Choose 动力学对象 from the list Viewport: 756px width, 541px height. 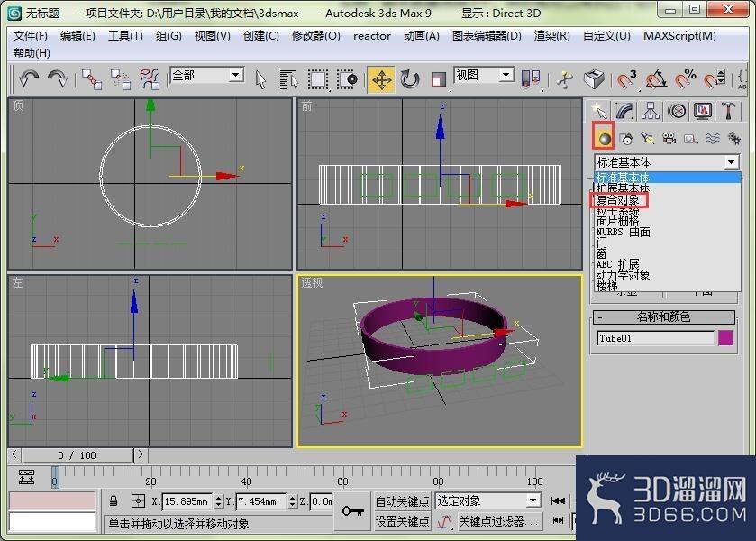pyautogui.click(x=623, y=275)
